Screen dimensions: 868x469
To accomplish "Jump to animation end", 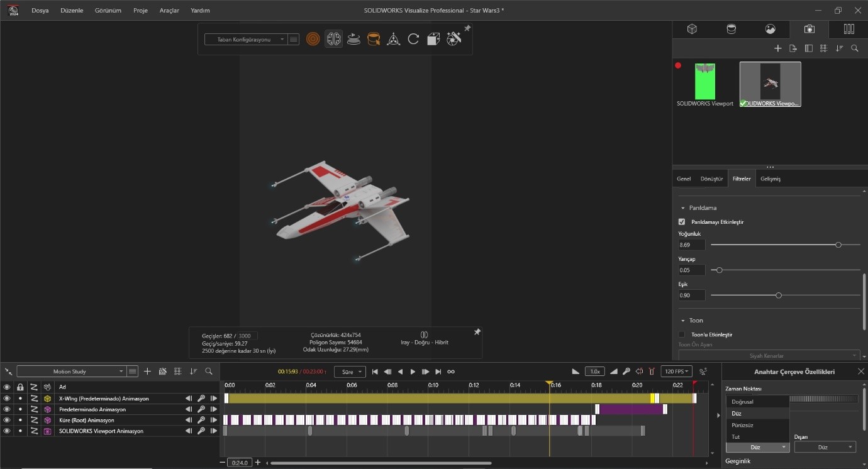I will pyautogui.click(x=438, y=372).
